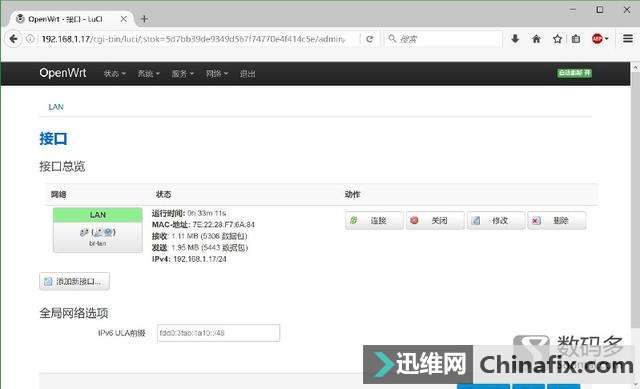Screen dimensions: 640x389
Task: Select the OpenWrt - 接口 - LuCI tab
Action: (71, 19)
